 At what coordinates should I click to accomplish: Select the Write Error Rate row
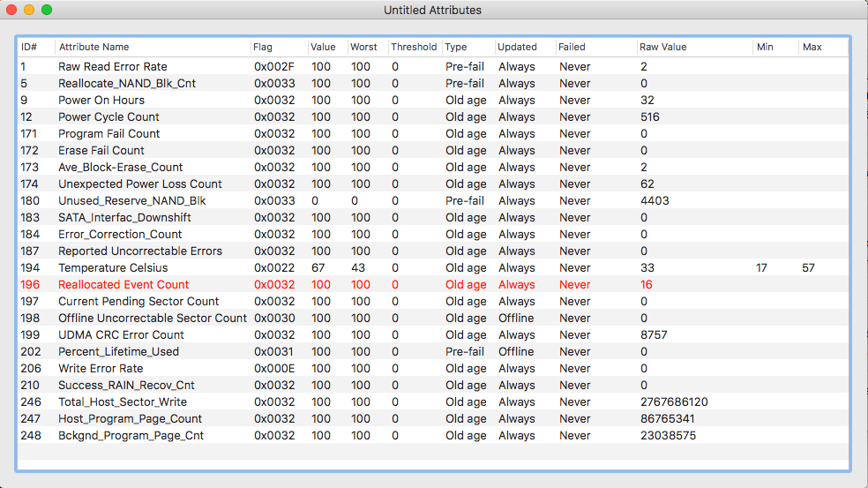[433, 368]
